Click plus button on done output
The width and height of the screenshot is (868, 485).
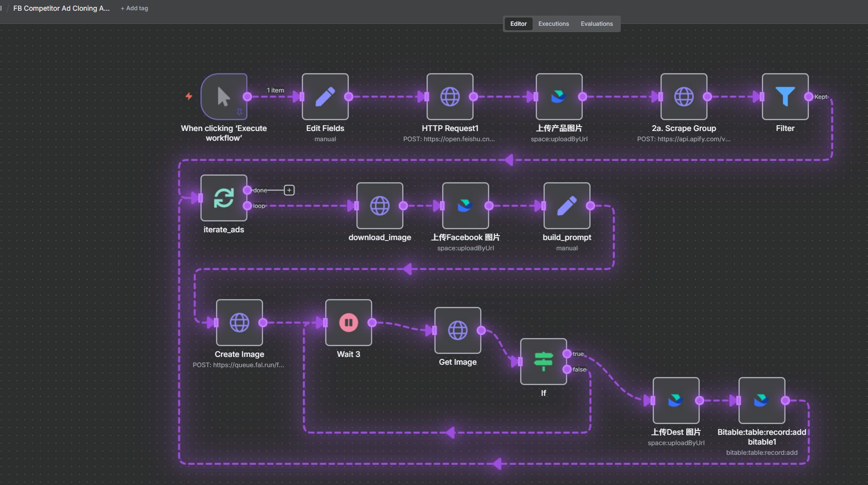coord(289,190)
